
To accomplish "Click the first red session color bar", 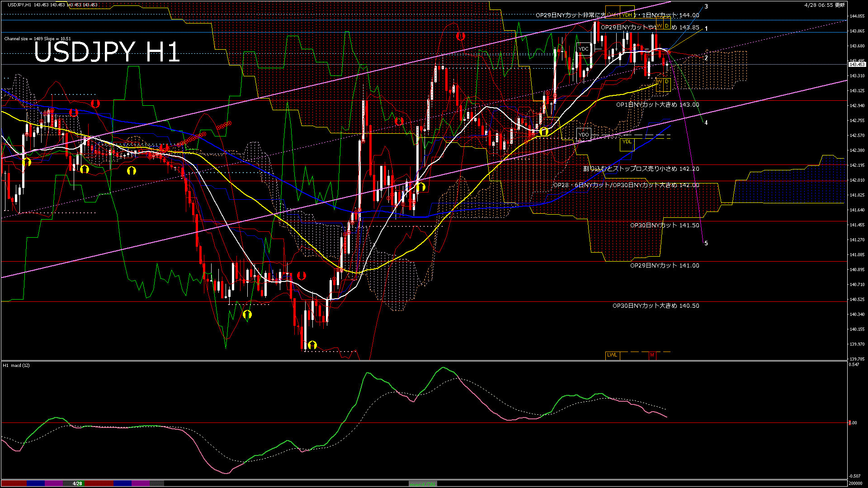I will [14, 483].
